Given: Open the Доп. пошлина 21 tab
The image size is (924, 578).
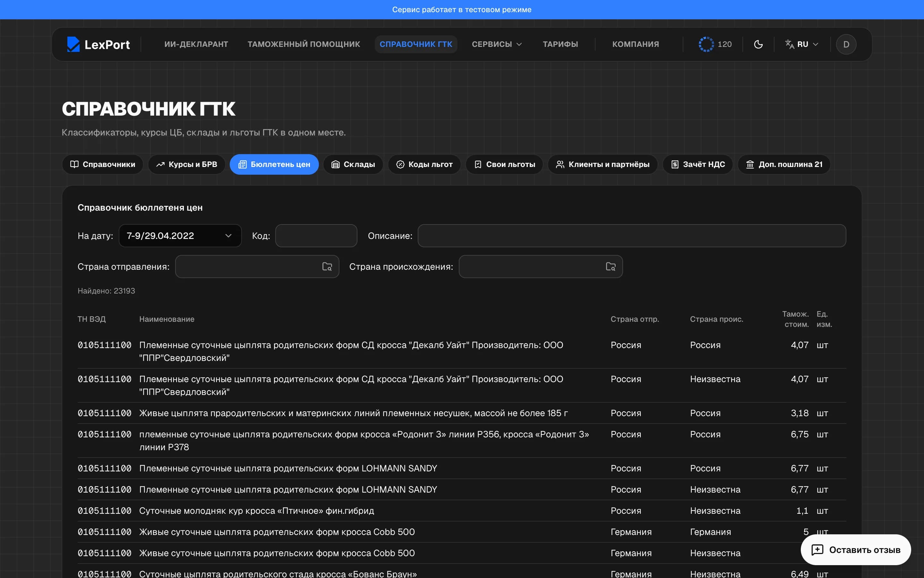Looking at the screenshot, I should 784,164.
